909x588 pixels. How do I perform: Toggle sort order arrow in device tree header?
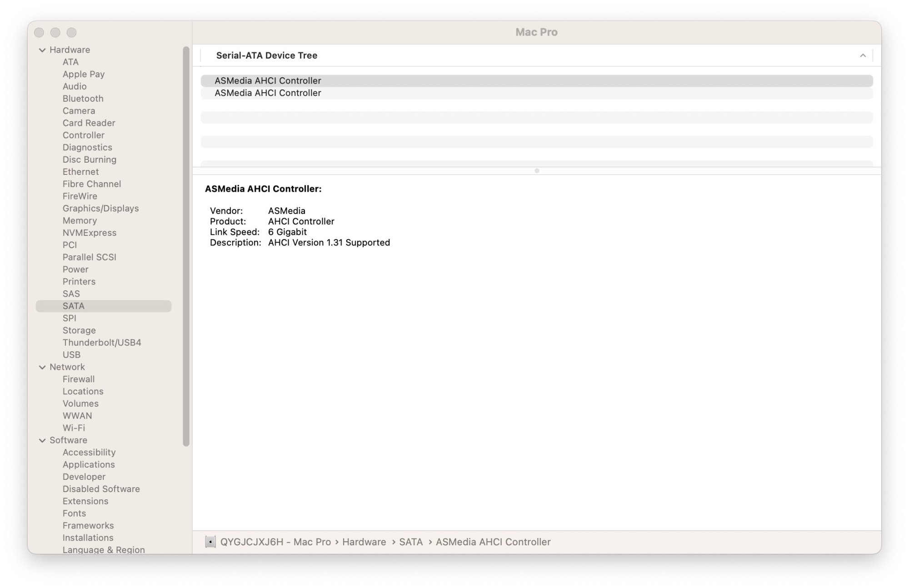point(863,55)
